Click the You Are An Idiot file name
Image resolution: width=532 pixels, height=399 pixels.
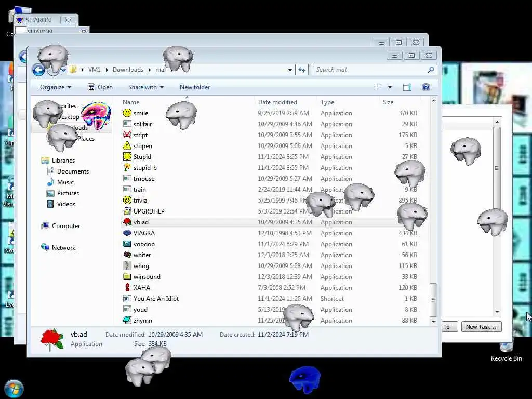[156, 299]
